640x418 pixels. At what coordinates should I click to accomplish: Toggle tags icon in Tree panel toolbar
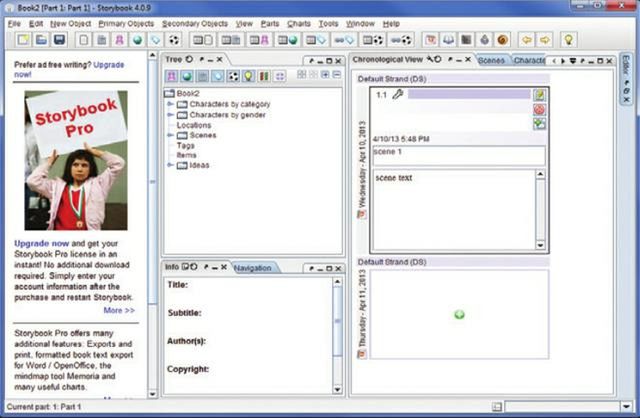point(218,76)
